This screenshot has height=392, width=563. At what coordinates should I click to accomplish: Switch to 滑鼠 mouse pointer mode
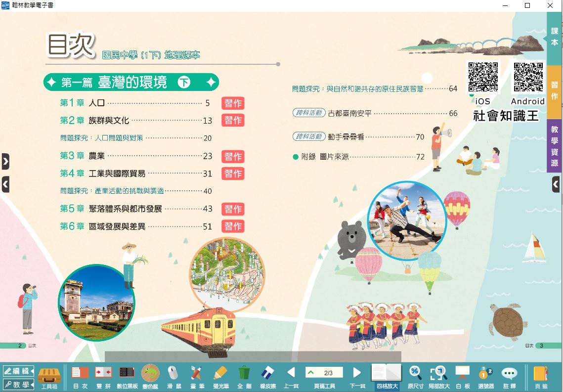[173, 377]
